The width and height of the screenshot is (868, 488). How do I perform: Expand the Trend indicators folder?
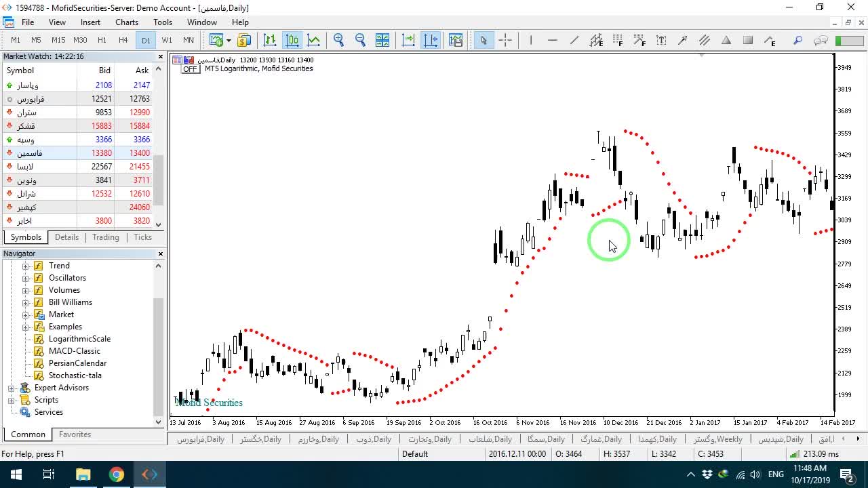[26, 266]
